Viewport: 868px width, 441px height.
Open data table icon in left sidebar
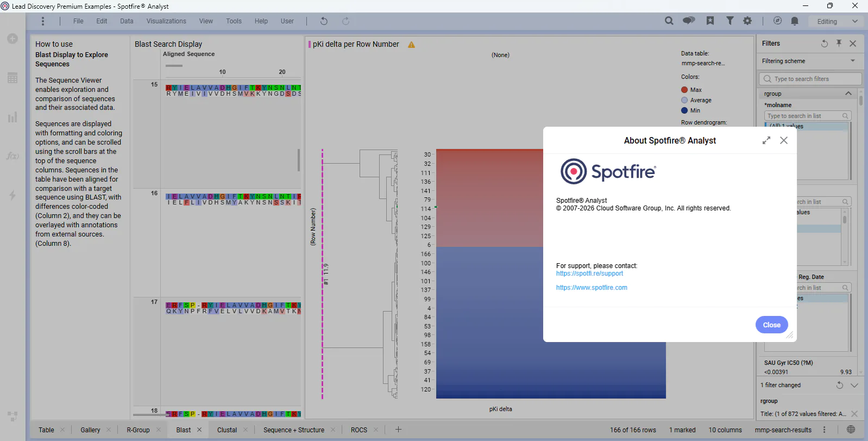tap(12, 78)
